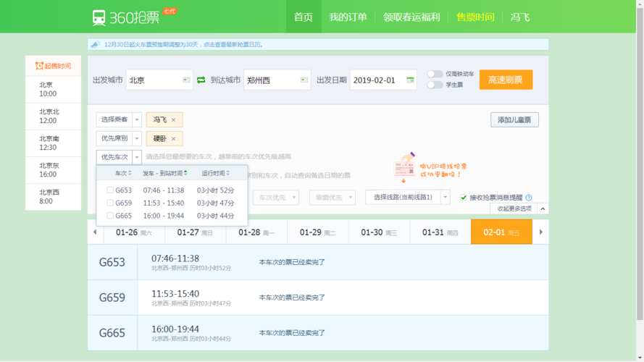The width and height of the screenshot is (644, 362).
Task: Open station picker icon in 出发城市 field
Action: (x=186, y=80)
